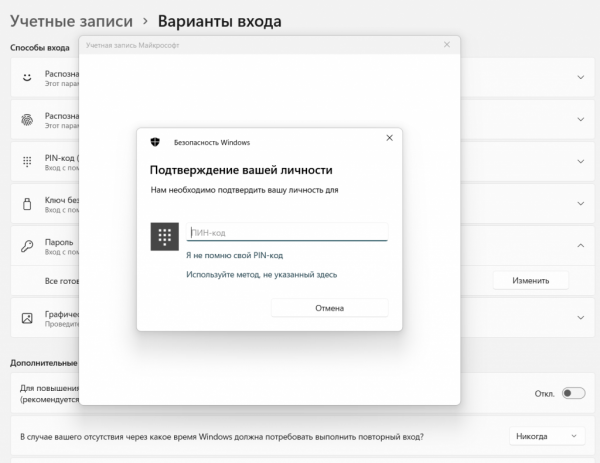
Task: Expand the security key row chevron
Action: coord(580,204)
